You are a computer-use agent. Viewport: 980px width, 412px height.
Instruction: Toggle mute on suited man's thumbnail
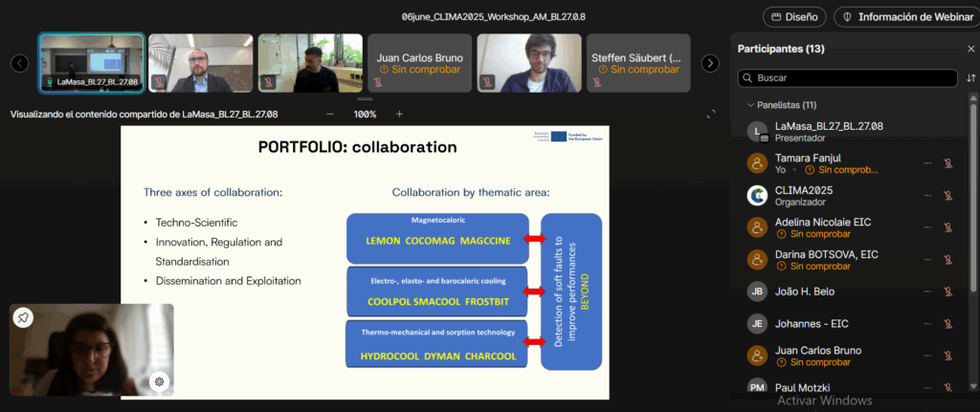tap(160, 82)
